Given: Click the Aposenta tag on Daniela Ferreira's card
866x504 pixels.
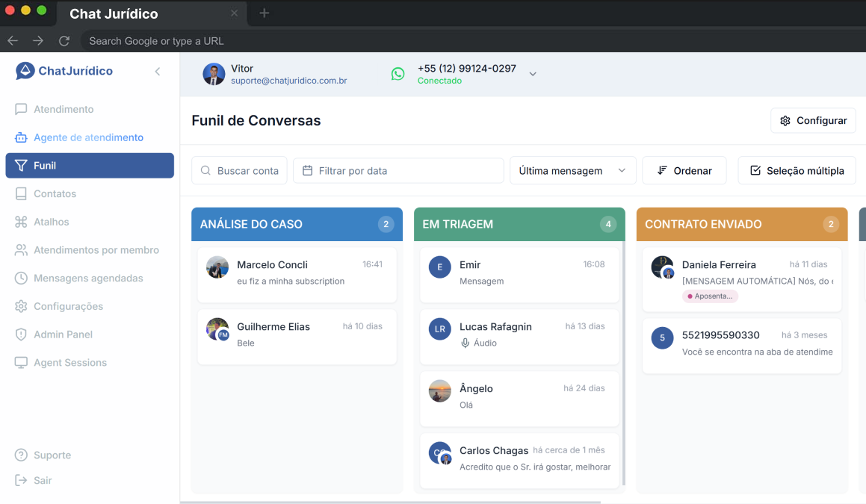Looking at the screenshot, I should (709, 296).
